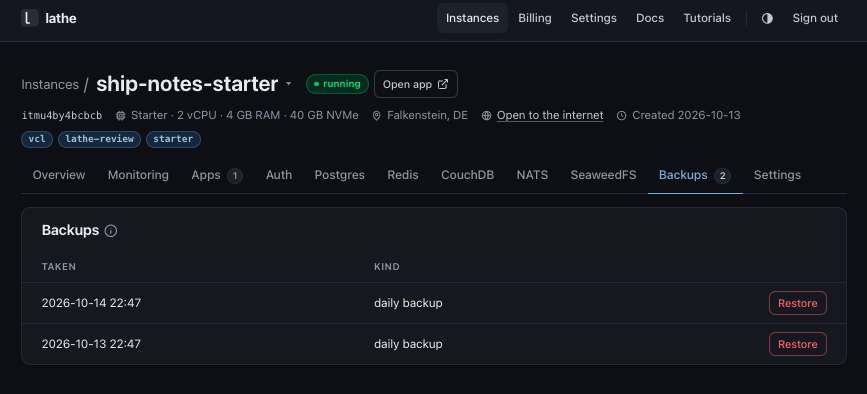Switch to the Auth tab

[279, 175]
